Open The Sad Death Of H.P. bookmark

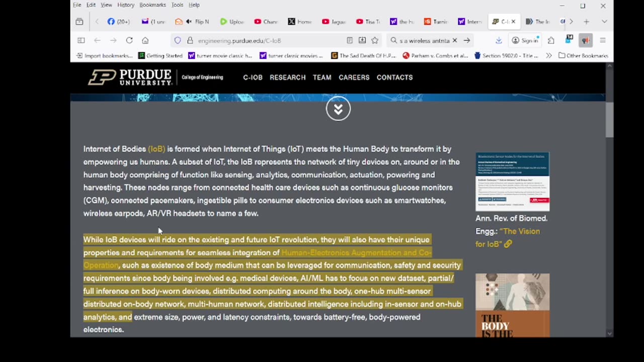(x=364, y=56)
